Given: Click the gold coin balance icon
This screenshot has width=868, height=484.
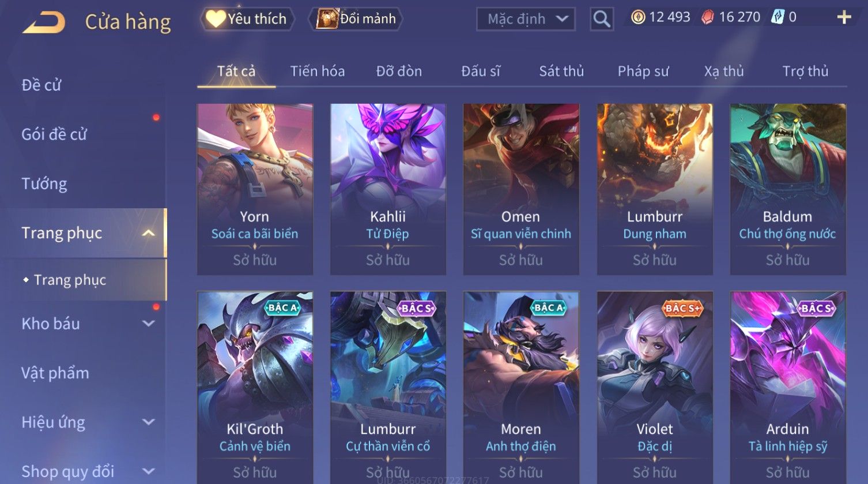Looking at the screenshot, I should click(637, 17).
